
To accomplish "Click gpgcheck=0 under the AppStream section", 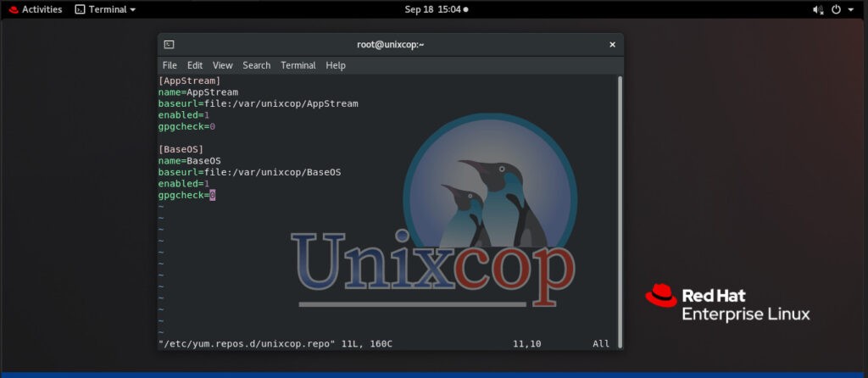I will tap(186, 127).
